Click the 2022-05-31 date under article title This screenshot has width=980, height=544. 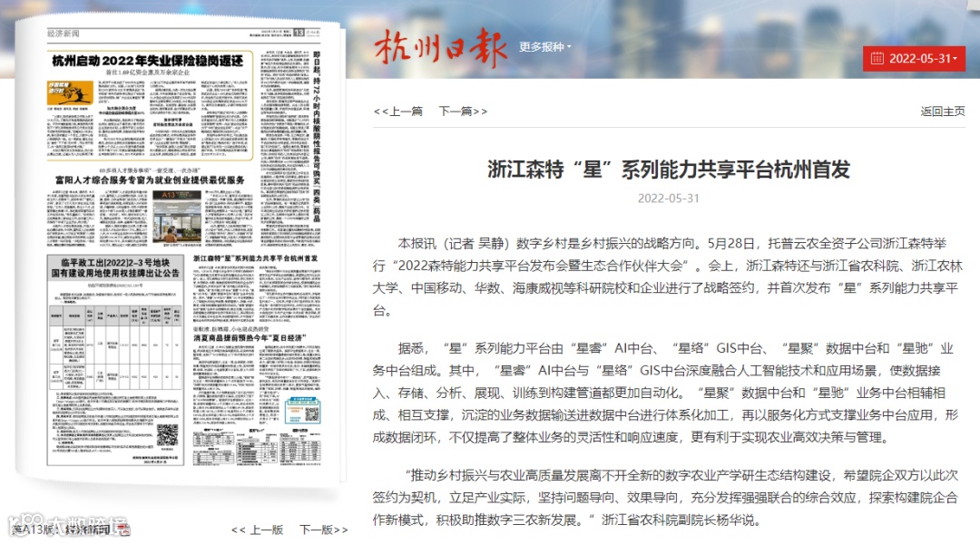[669, 198]
